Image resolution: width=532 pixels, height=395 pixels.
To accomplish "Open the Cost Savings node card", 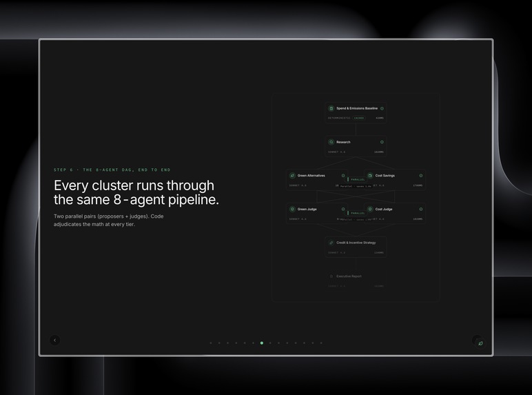I will (395, 180).
